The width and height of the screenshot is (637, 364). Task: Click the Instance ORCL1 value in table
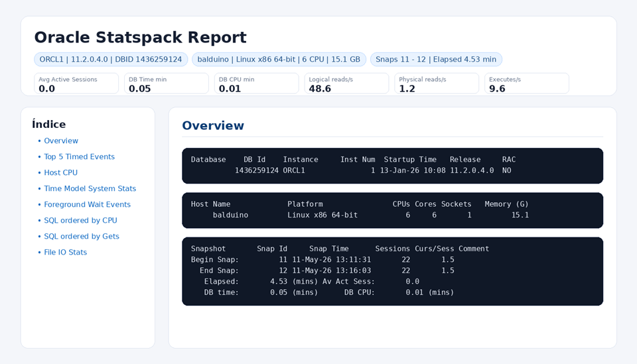(294, 170)
